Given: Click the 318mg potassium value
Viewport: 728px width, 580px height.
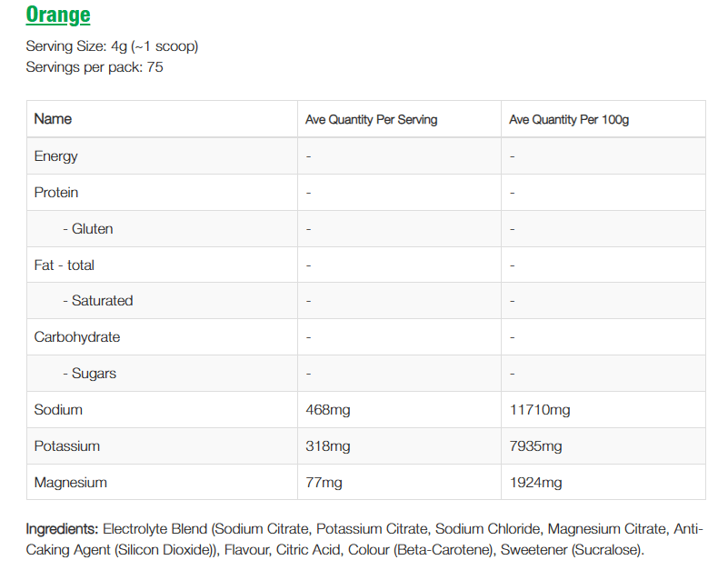Looking at the screenshot, I should click(328, 446).
